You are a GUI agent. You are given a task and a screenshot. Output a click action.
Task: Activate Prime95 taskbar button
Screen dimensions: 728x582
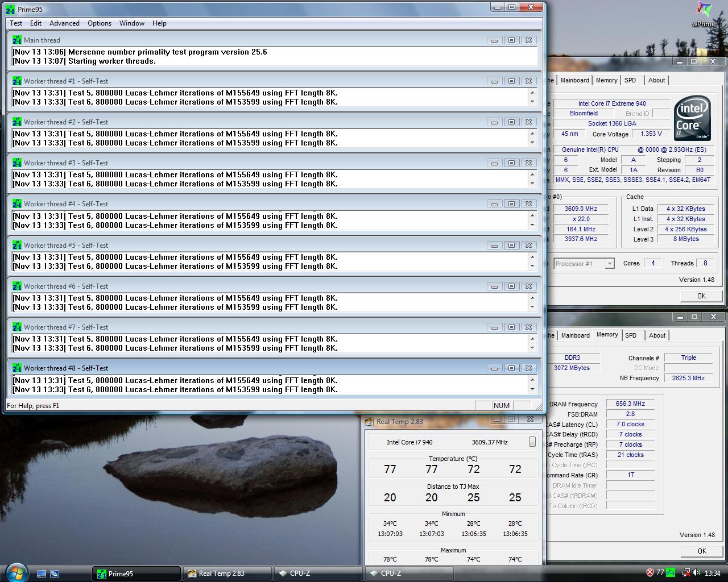(x=136, y=573)
